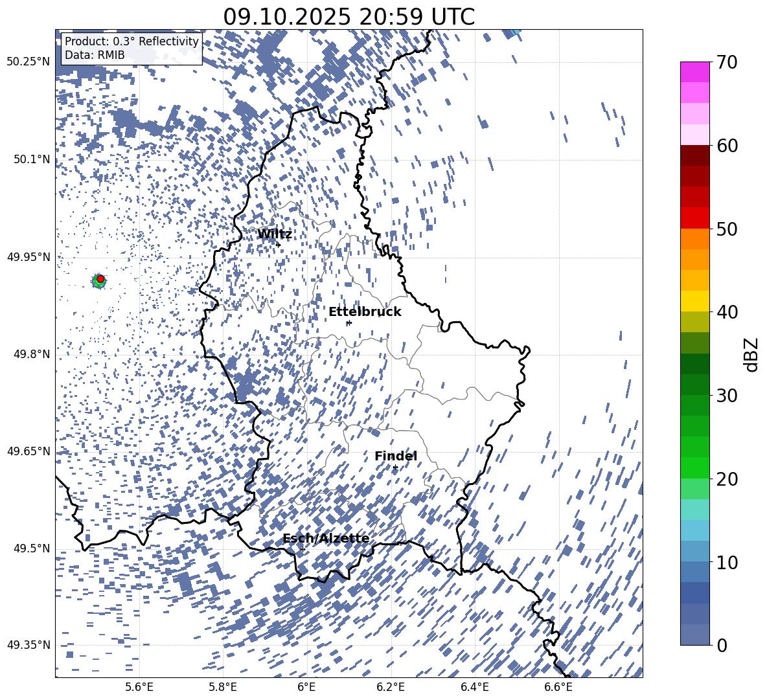Pick the orange colorbar swatch just above 50 dBZ
Screen dimensions: 767x700
[x=695, y=239]
